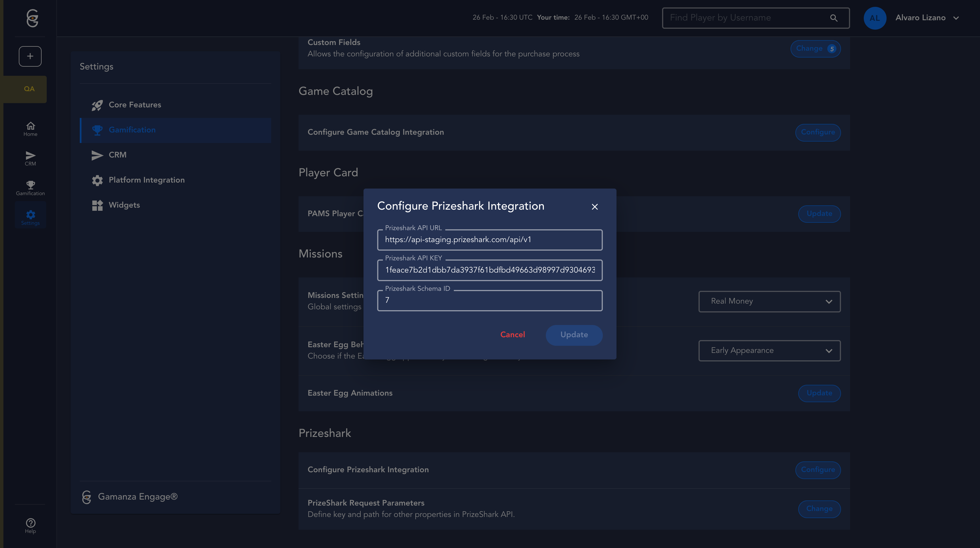Select Platform Integration settings menu item
This screenshot has width=980, height=548.
[146, 180]
